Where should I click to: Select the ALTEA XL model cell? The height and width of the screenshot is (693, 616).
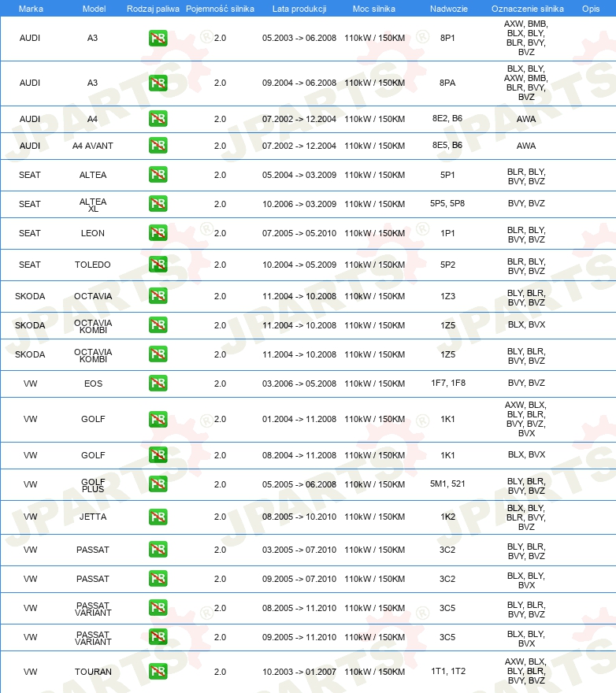(93, 205)
